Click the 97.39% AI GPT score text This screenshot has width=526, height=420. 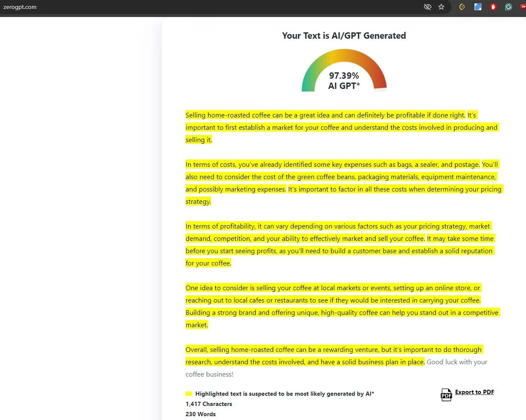pos(344,80)
